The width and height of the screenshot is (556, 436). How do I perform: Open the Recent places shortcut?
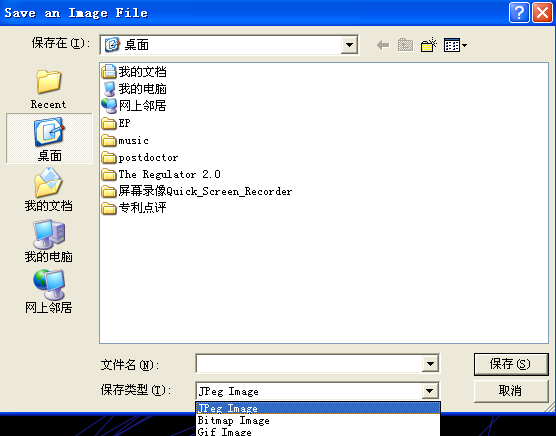coord(49,89)
